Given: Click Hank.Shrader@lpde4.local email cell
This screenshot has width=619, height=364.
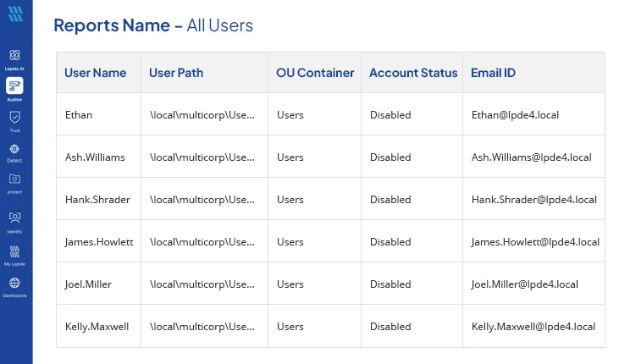Looking at the screenshot, I should 533,199.
